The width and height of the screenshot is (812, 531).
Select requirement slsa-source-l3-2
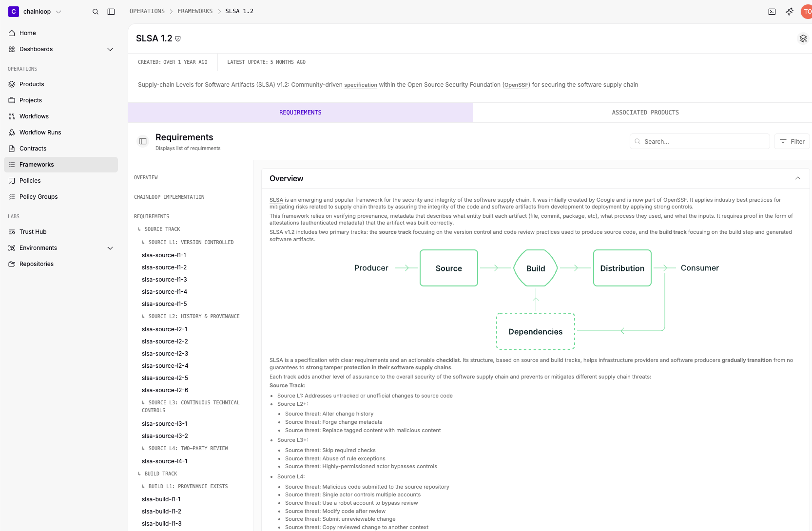165,436
